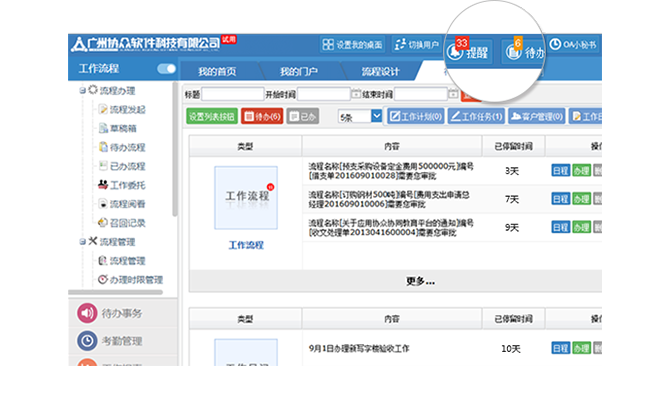
Task: Select 工作委托 in the sidebar tree
Action: (x=127, y=185)
